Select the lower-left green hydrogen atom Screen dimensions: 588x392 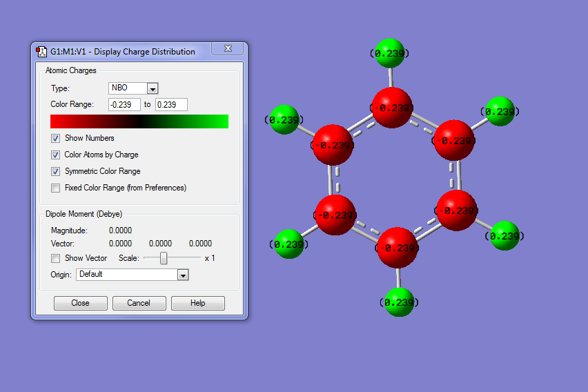coord(288,244)
